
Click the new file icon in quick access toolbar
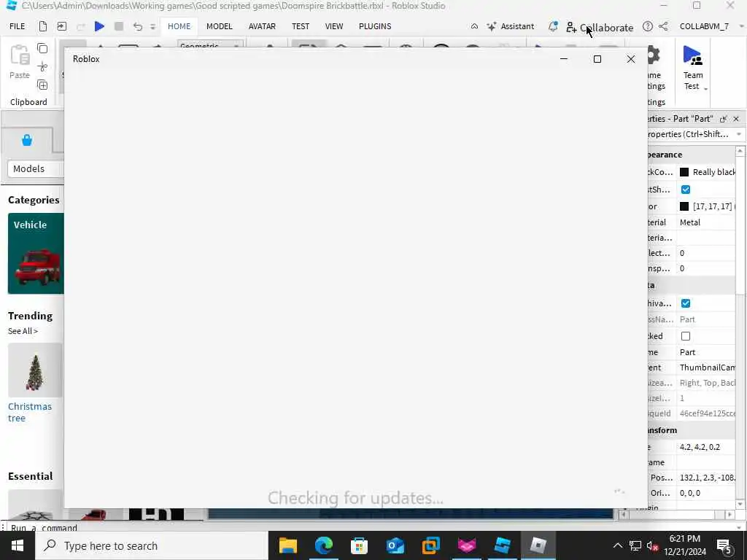[43, 26]
